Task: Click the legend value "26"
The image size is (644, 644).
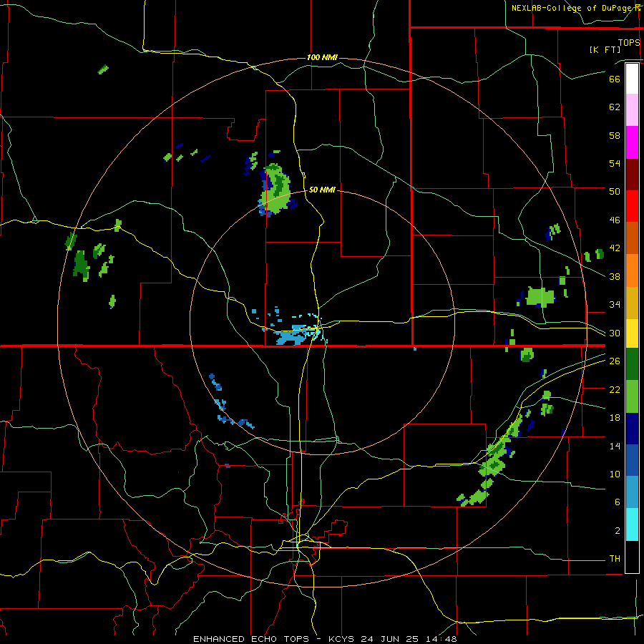Action: [615, 361]
